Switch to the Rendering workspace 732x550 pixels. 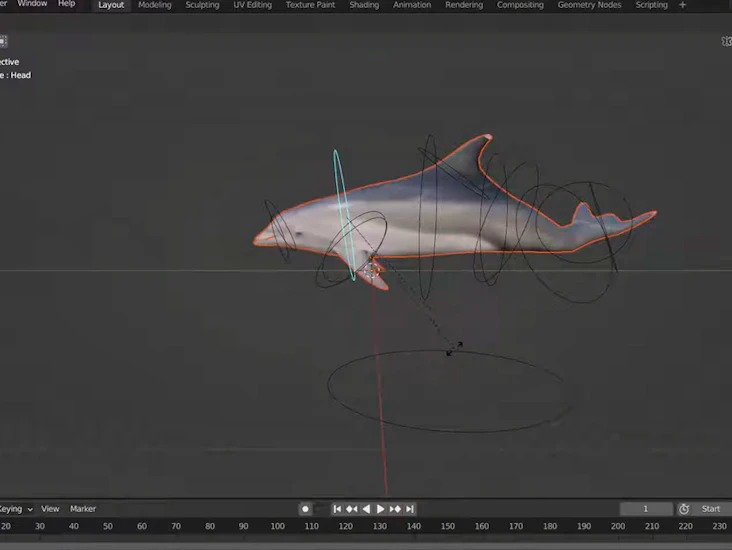tap(464, 5)
